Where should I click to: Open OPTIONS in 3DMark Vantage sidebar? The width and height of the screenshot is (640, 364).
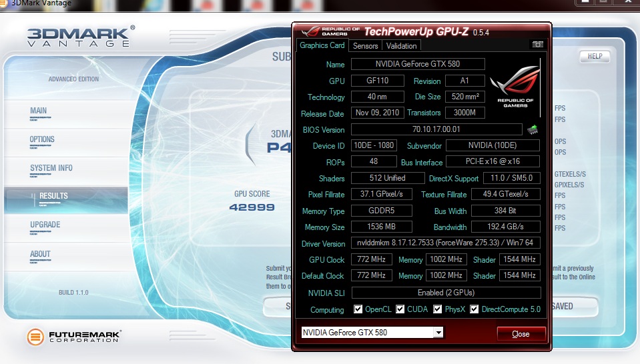coord(42,139)
